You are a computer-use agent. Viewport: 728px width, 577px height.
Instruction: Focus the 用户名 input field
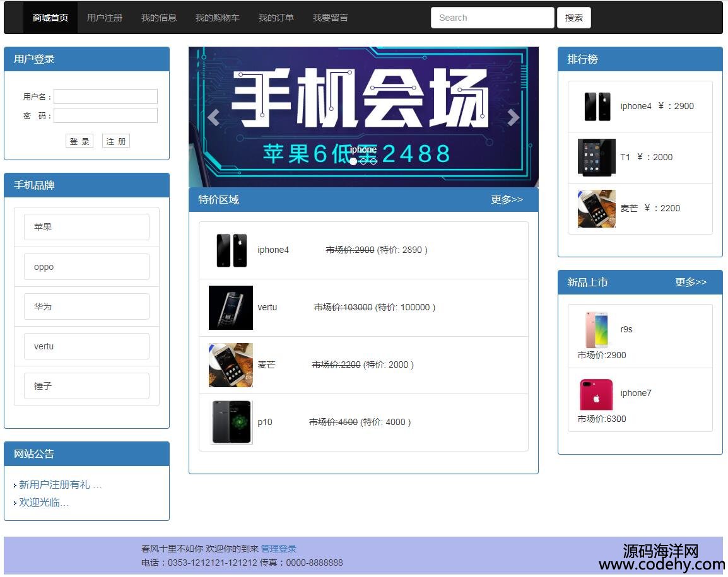tap(106, 96)
